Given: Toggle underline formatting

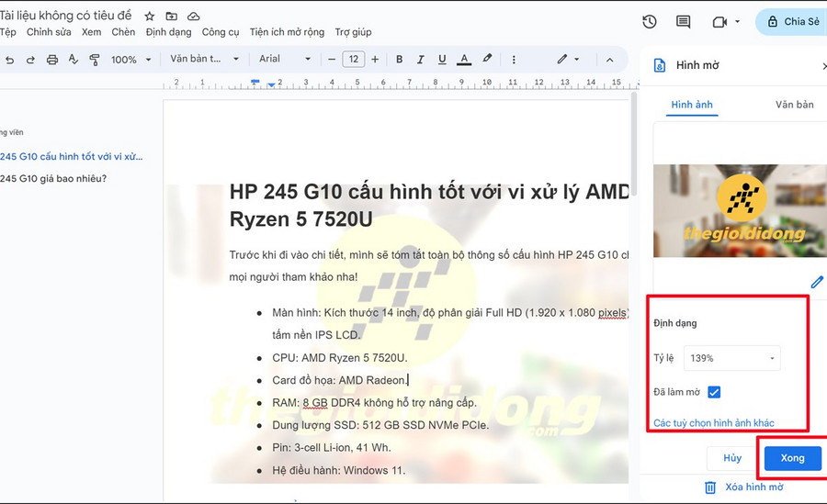Looking at the screenshot, I should (442, 59).
